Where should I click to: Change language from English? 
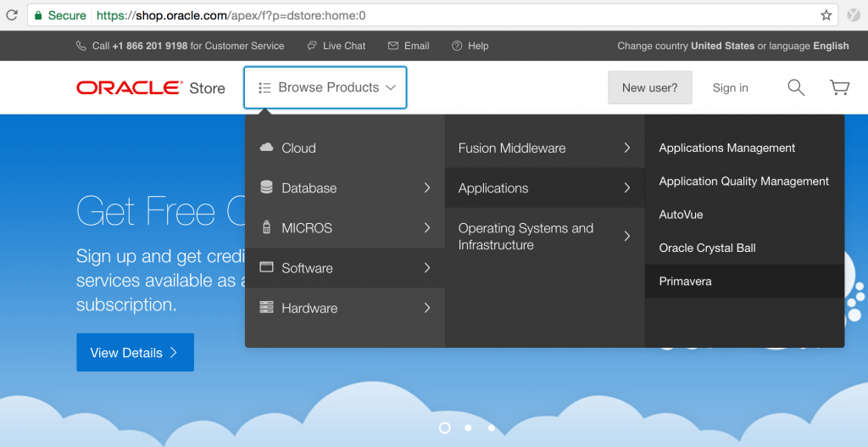[x=831, y=46]
